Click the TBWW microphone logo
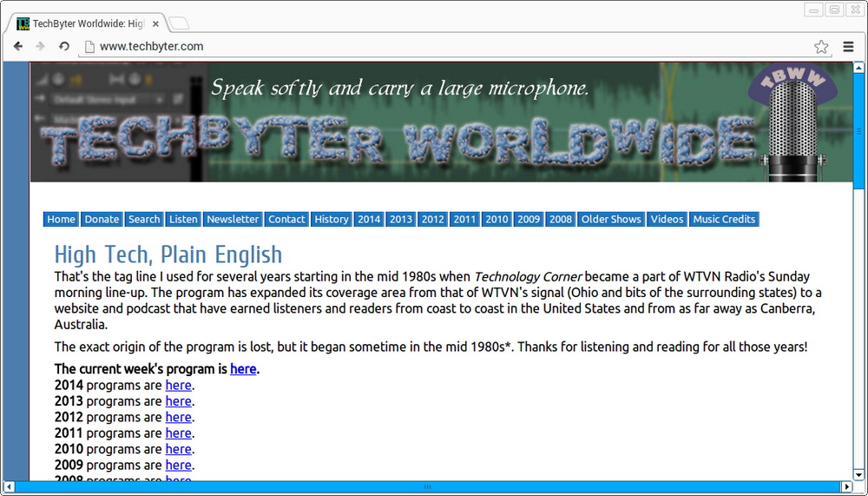 (x=792, y=123)
